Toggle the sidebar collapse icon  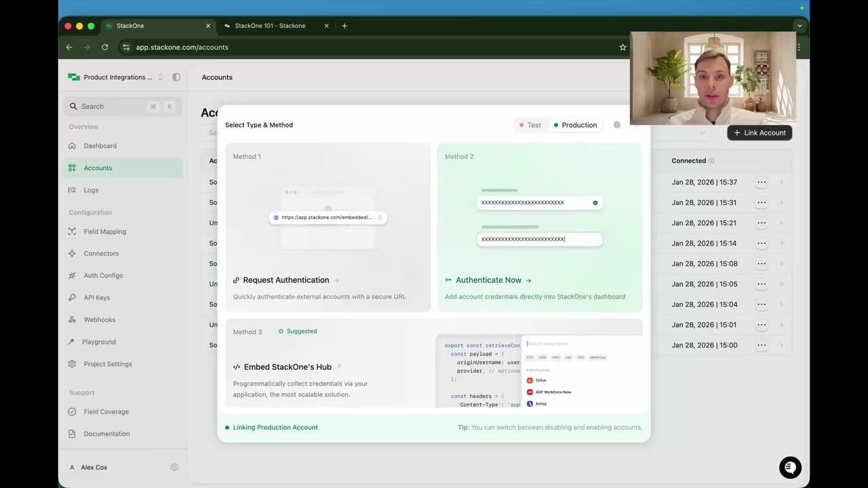click(x=176, y=77)
